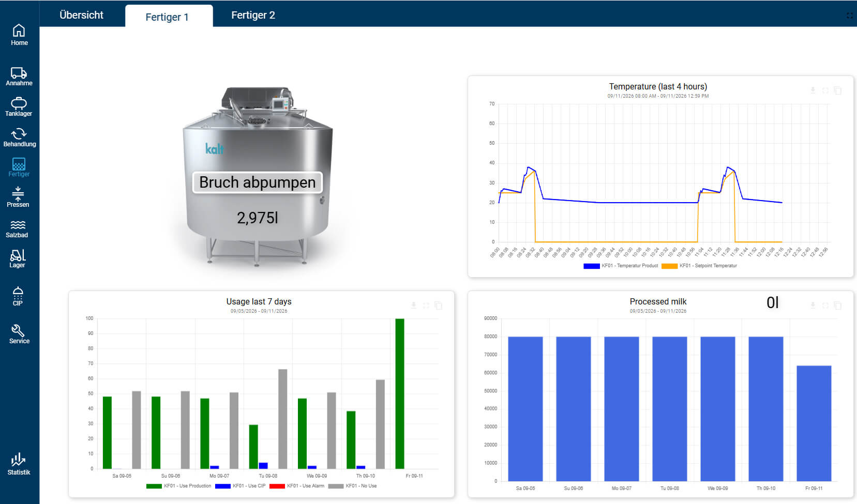Download the Usage last 7 days chart
The width and height of the screenshot is (857, 504).
(413, 306)
